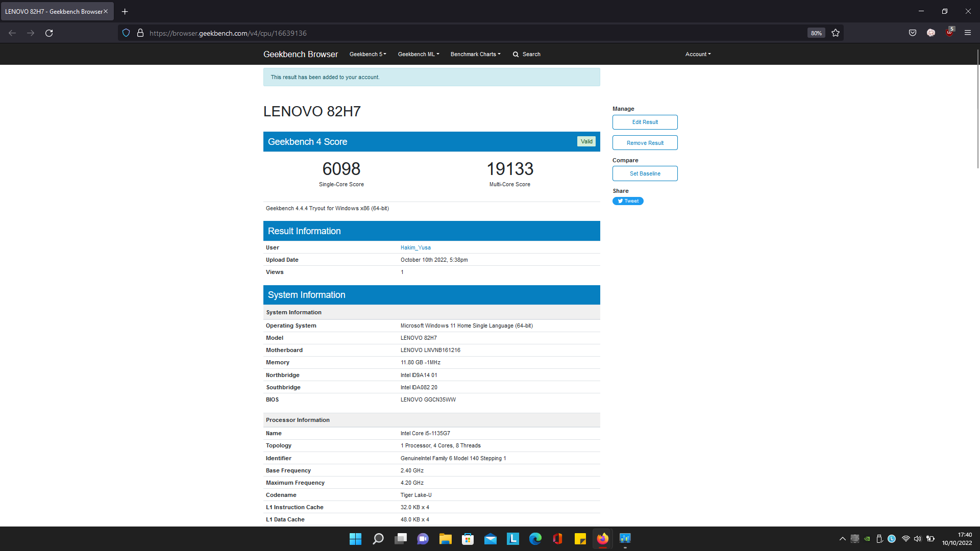Open taskbar Search magnifier
The image size is (980, 551).
point(378,539)
